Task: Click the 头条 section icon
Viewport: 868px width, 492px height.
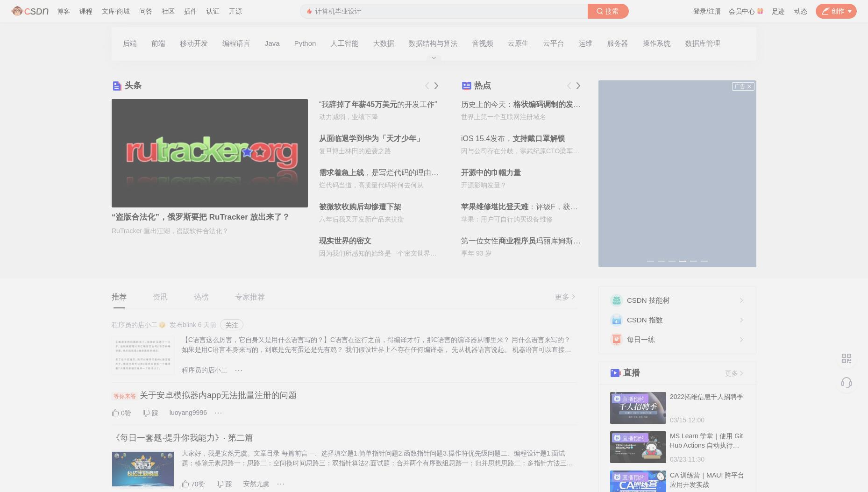Action: tap(117, 86)
